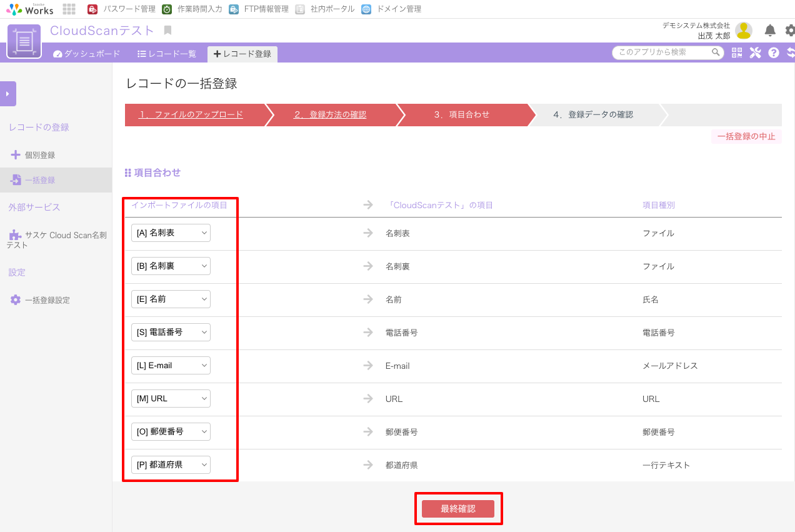Viewport: 795px width, 532px height.
Task: Bookmark the CloudScanテスト app
Action: click(167, 31)
